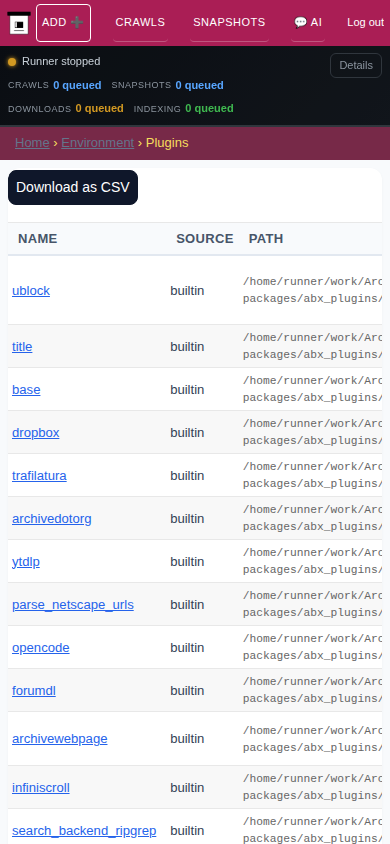This screenshot has height=844, width=390.
Task: Click builtin source in ytdlp row
Action: click(187, 562)
